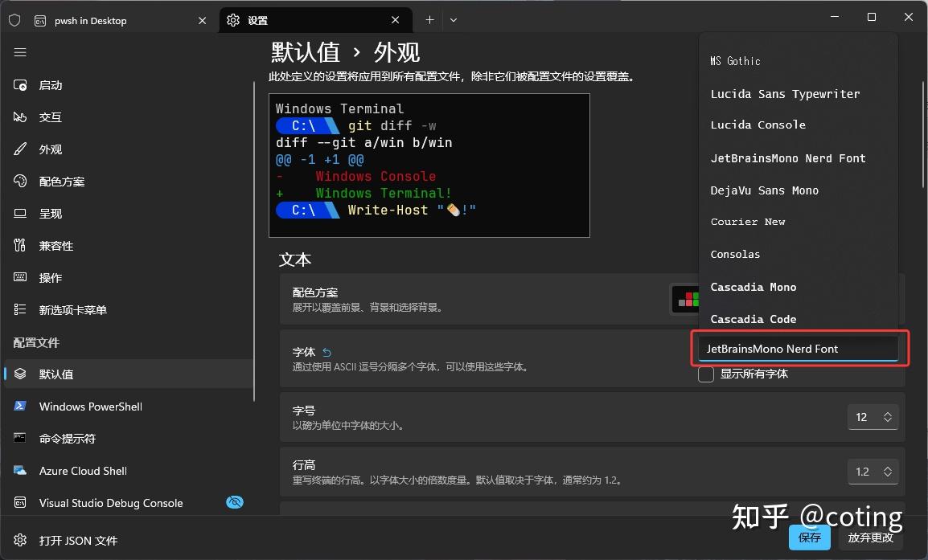The height and width of the screenshot is (560, 928).
Task: Choose Lucida Sans Typewriter font
Action: [x=798, y=94]
